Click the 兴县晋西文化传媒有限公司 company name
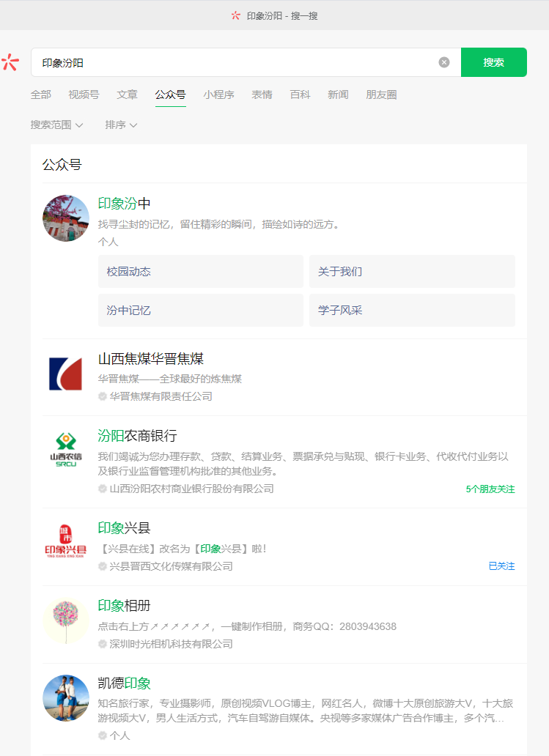The image size is (549, 756). (171, 566)
